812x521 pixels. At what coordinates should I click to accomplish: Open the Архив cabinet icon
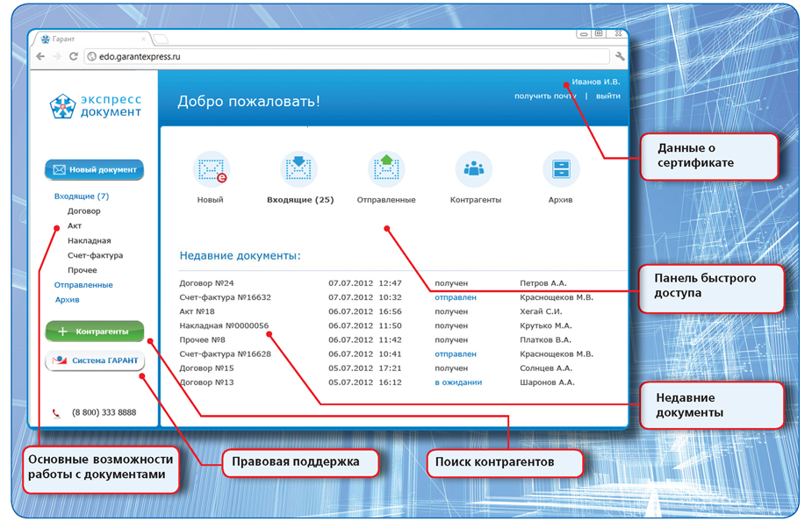[561, 170]
